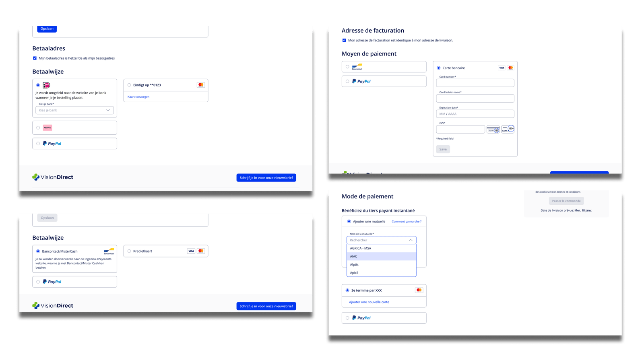Image resolution: width=644 pixels, height=360 pixels.
Task: Click the blue Opslaan button
Action: click(x=47, y=29)
